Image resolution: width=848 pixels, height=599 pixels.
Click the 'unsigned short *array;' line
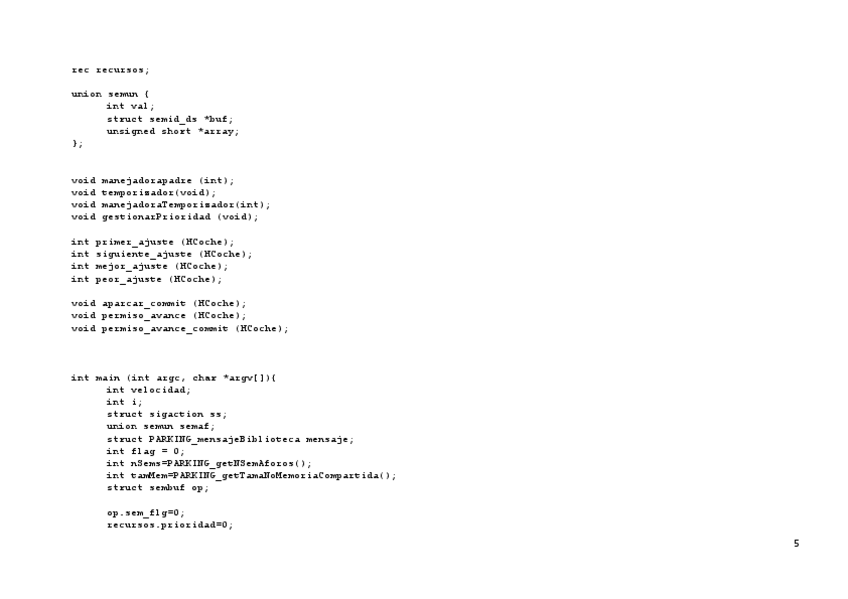[x=173, y=131]
